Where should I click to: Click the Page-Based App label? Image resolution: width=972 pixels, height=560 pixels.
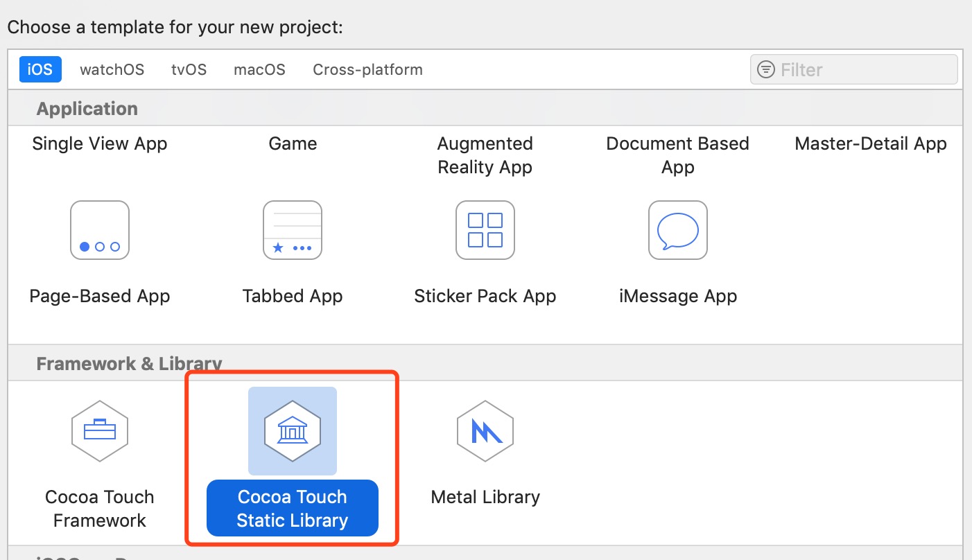(x=100, y=296)
